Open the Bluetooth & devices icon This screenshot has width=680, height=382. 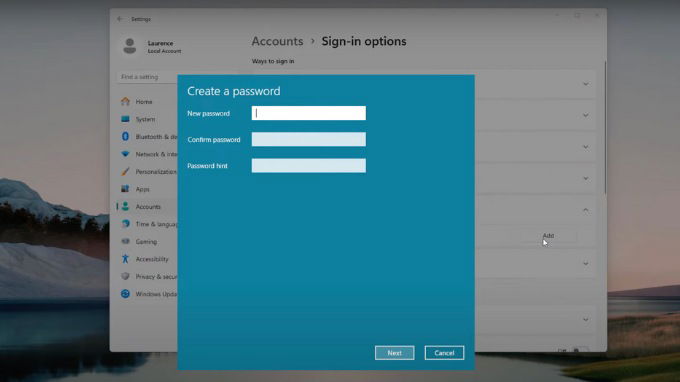click(125, 136)
